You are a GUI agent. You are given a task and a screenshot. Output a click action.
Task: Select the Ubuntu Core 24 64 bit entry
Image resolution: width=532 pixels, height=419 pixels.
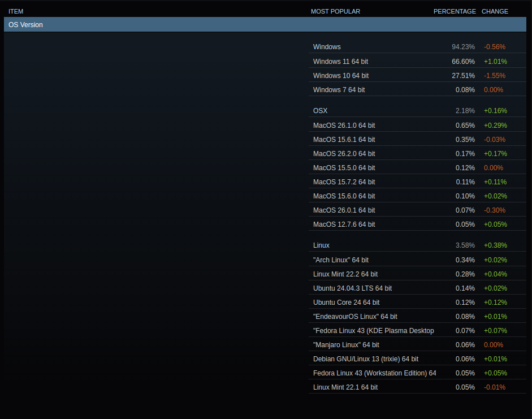tap(346, 302)
